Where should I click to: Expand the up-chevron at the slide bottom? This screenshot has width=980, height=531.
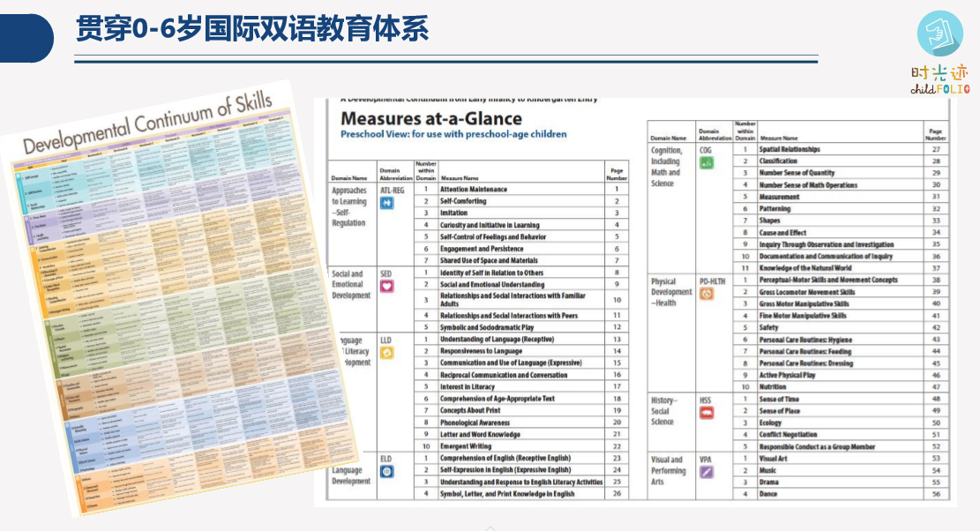[x=490, y=526]
